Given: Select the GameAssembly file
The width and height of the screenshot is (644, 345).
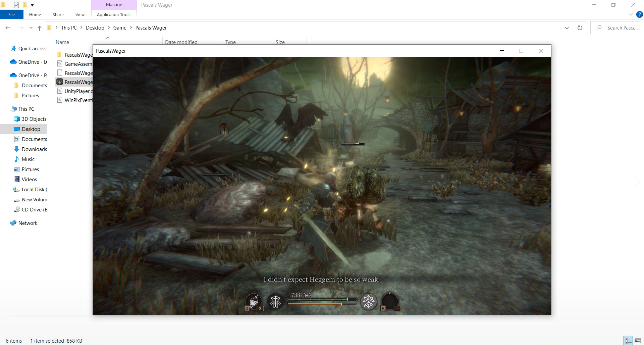Looking at the screenshot, I should (x=75, y=64).
